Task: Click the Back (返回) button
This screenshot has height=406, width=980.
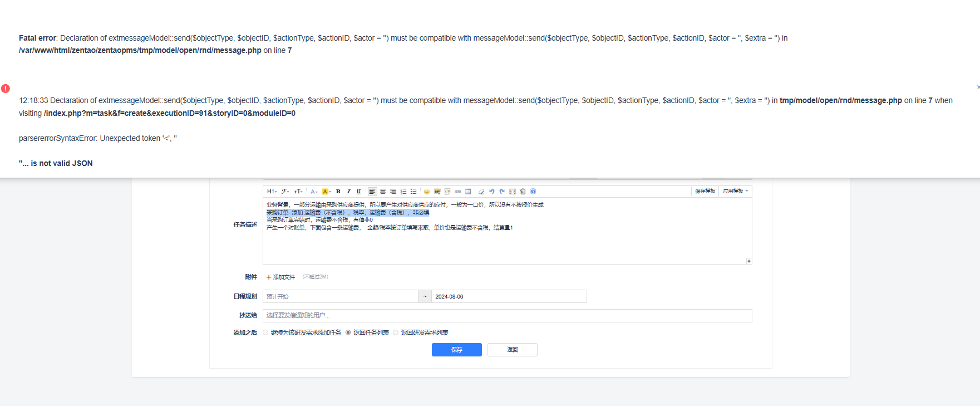Action: [x=513, y=350]
